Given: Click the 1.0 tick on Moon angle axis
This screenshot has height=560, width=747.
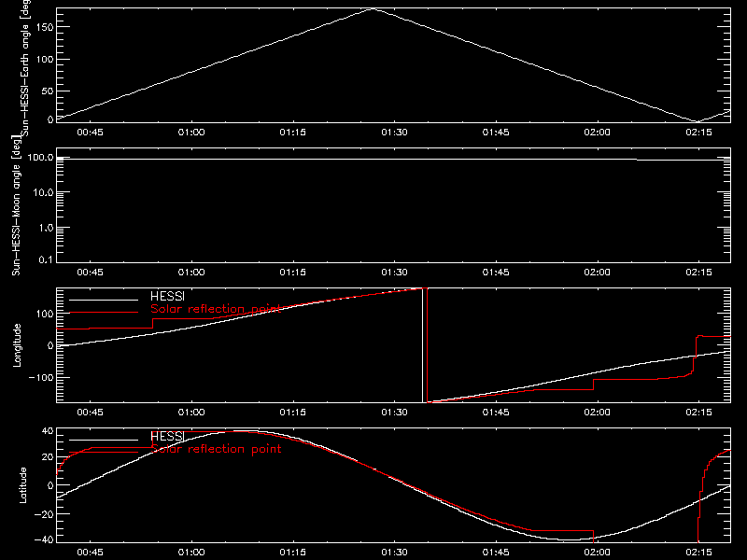Looking at the screenshot, I should (46, 228).
